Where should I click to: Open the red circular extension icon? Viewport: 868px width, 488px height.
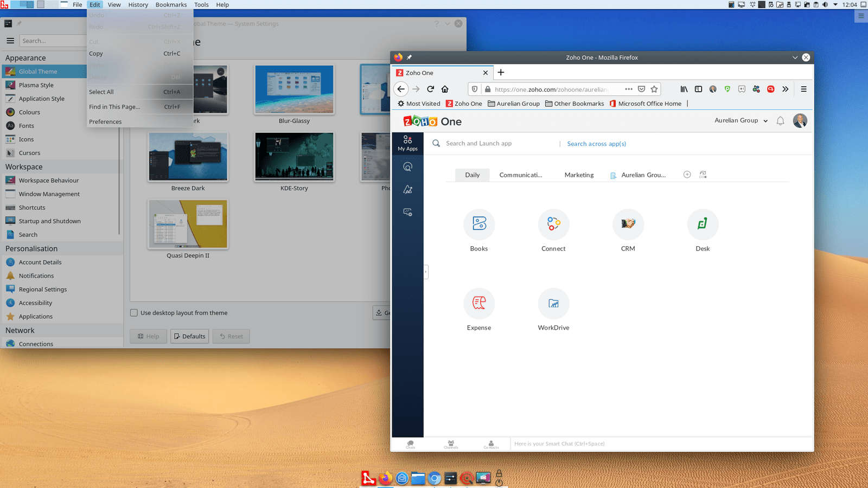(x=770, y=89)
